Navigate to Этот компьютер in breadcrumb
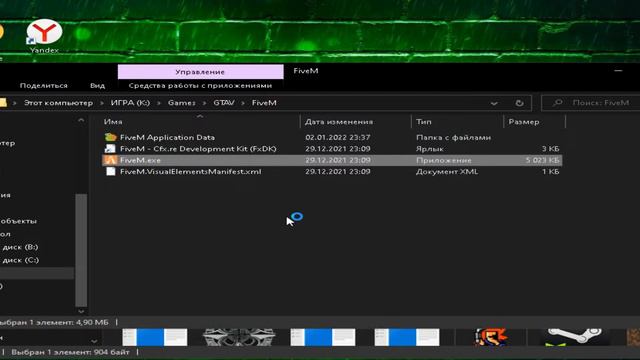640x360 pixels. (x=58, y=103)
